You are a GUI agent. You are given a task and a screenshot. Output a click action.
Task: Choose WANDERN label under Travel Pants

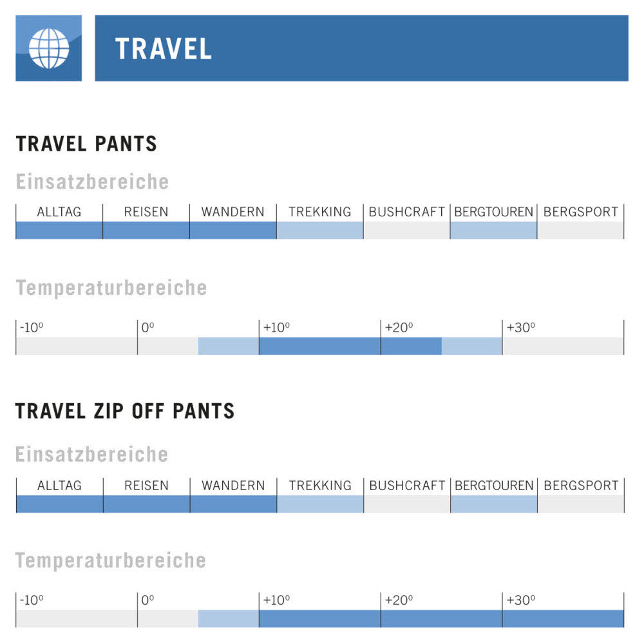[x=232, y=212]
